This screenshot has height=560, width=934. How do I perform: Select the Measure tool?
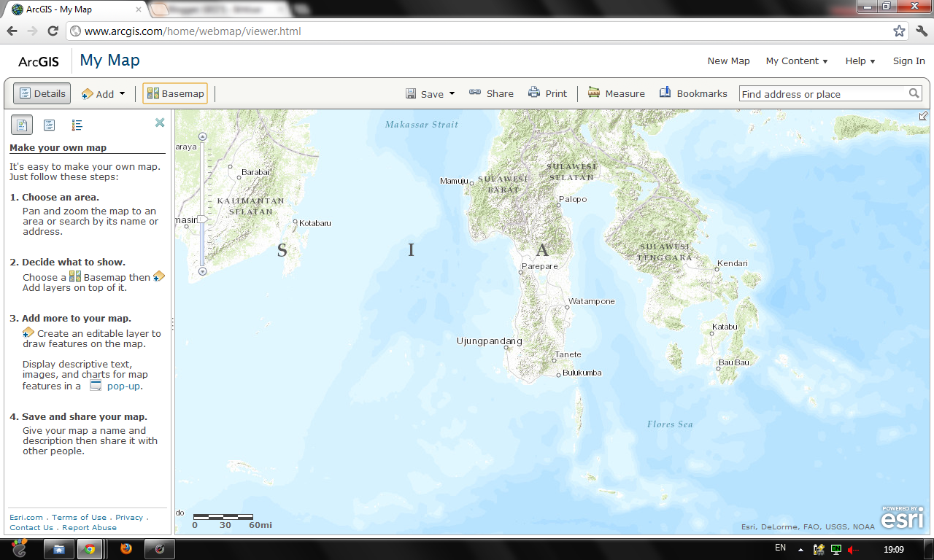pos(617,93)
